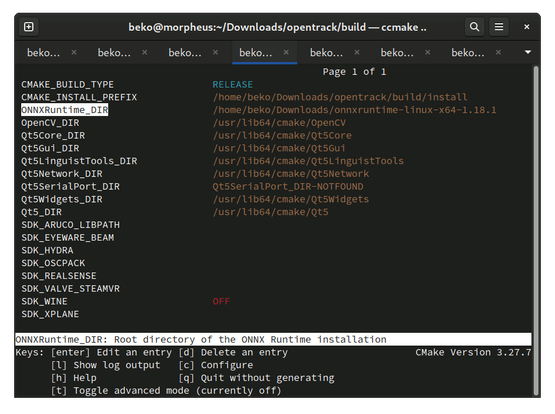Image resolution: width=555 pixels, height=414 pixels.
Task: Close the last beko tab
Action: (x=498, y=52)
